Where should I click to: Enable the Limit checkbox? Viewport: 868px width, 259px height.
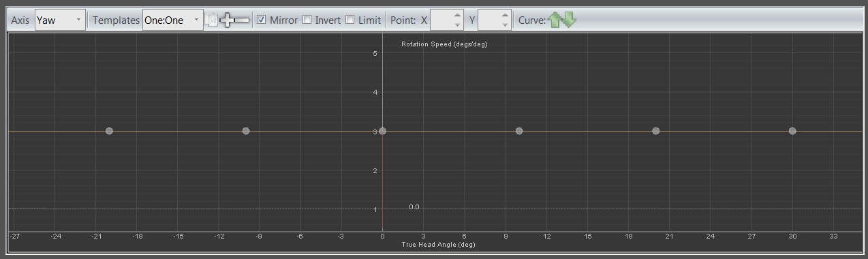pyautogui.click(x=350, y=20)
